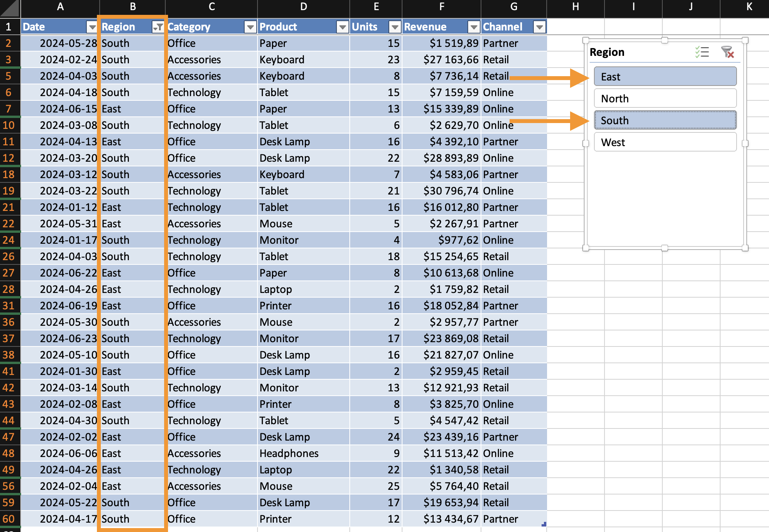Open the Date column filter dropdown
This screenshot has height=532, width=769.
point(92,27)
